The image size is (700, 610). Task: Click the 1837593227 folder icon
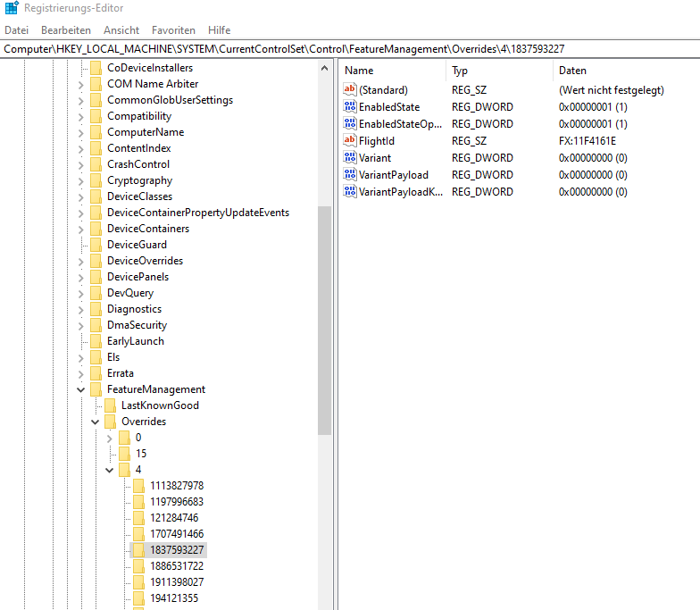(x=138, y=550)
